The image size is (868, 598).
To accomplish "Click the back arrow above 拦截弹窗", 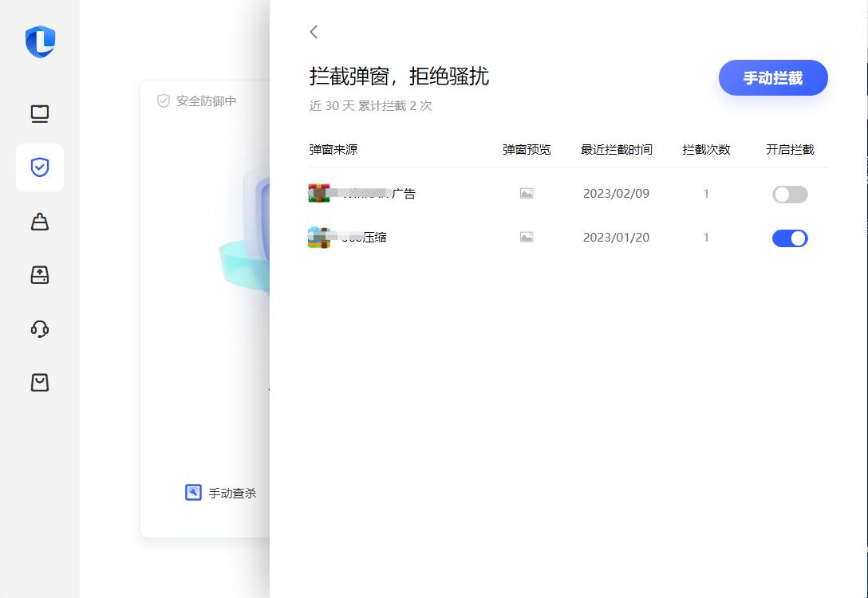I will (x=313, y=32).
